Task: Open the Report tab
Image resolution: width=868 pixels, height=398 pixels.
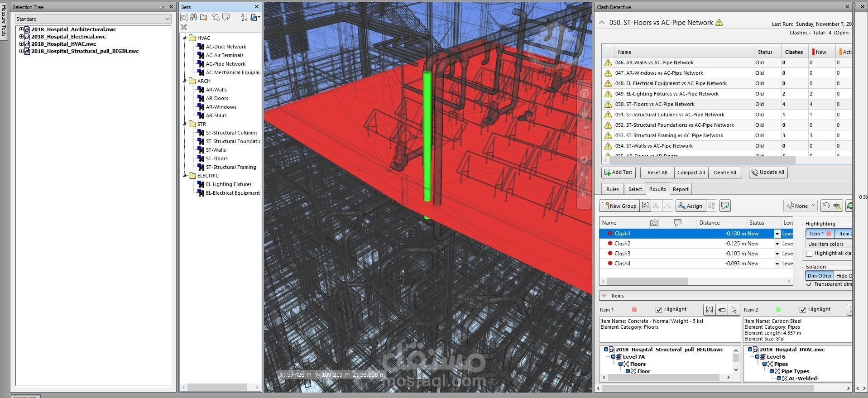Action: 681,189
